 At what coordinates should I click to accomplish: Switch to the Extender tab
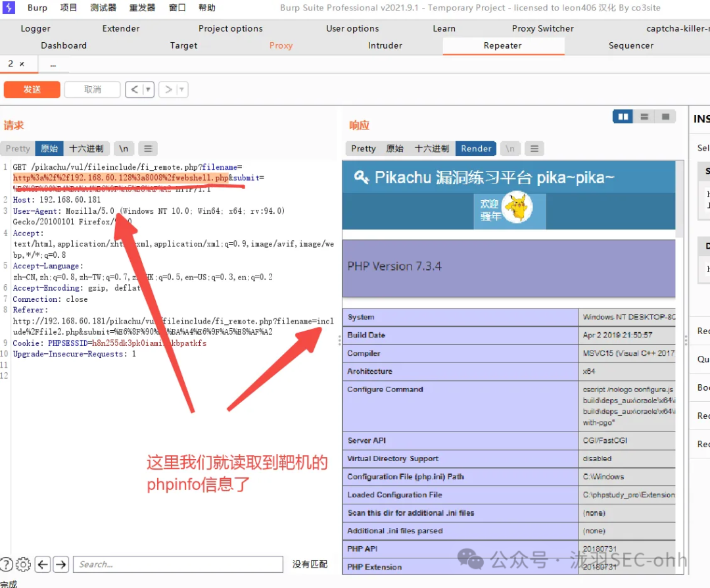coord(121,28)
